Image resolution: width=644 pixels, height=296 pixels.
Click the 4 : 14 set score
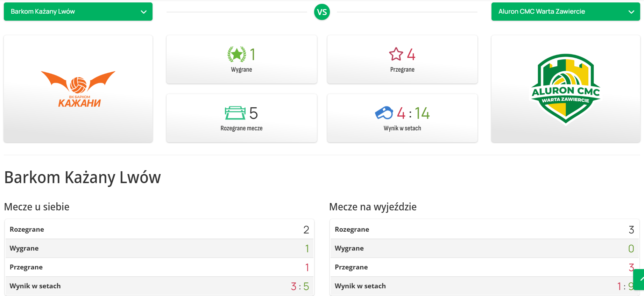[x=413, y=113]
